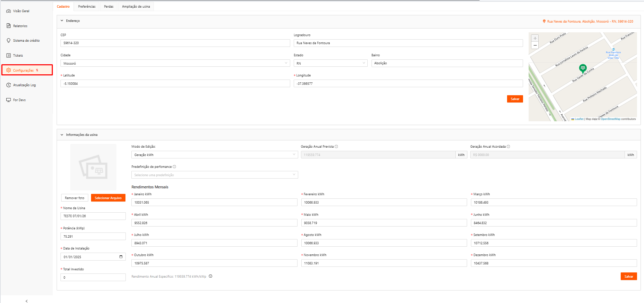This screenshot has width=644, height=303.
Task: Open Relatorios in the sidebar
Action: pyautogui.click(x=20, y=26)
